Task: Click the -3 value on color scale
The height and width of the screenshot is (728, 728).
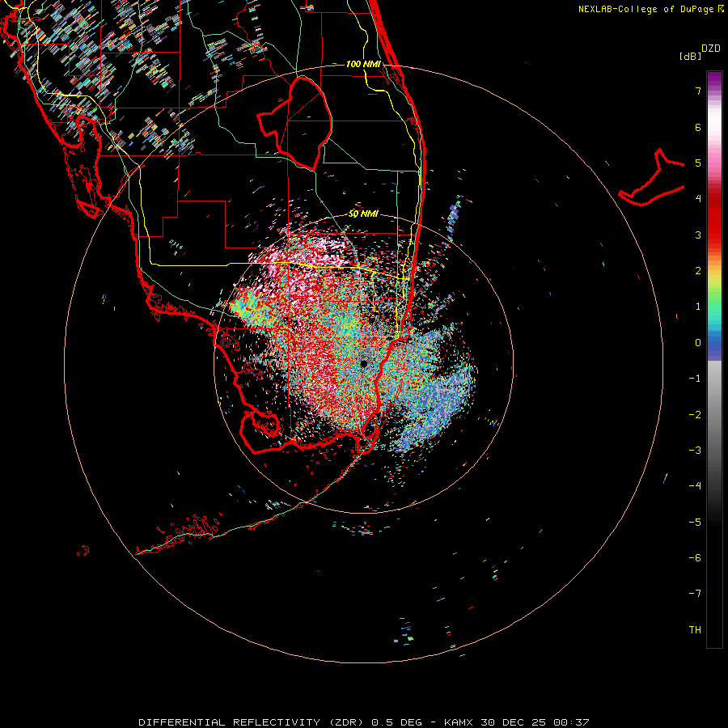Action: pos(695,451)
